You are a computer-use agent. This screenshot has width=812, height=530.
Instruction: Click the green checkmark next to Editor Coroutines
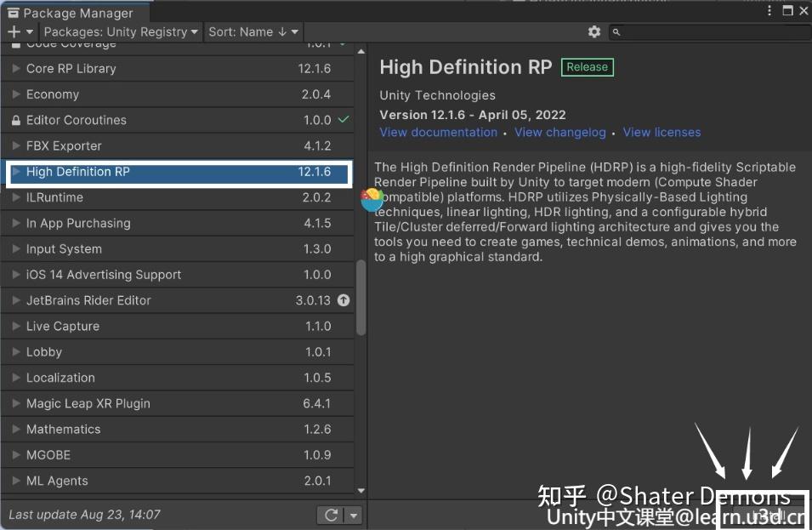(x=344, y=120)
